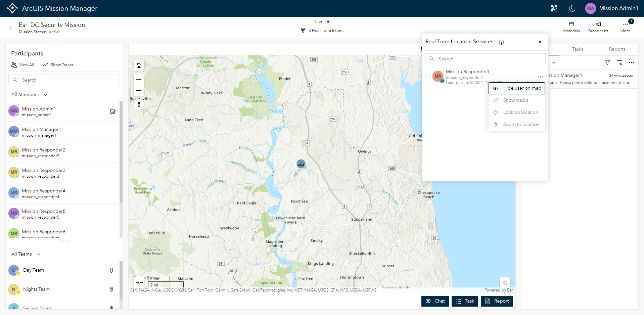Open the Materials panel
Viewport: 644px width, 315px height.
click(571, 27)
